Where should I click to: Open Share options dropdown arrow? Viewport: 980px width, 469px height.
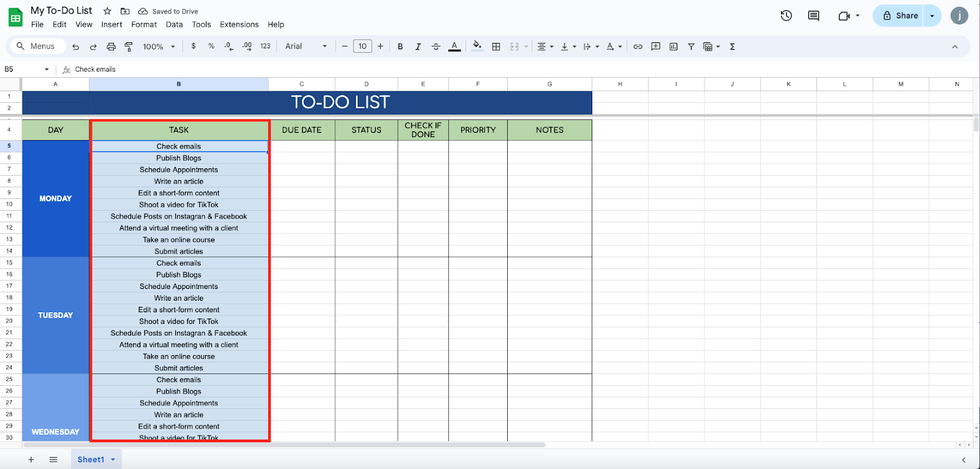[932, 16]
